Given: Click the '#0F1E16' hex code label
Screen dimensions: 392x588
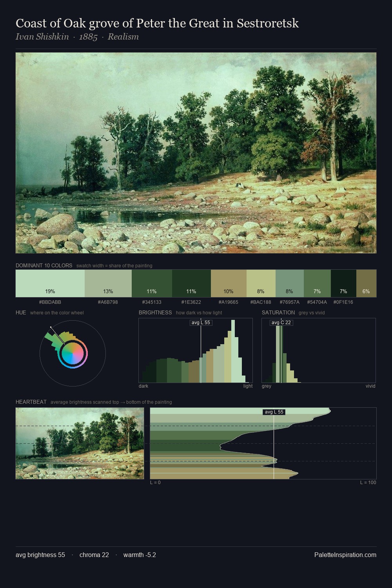Looking at the screenshot, I should tap(343, 302).
